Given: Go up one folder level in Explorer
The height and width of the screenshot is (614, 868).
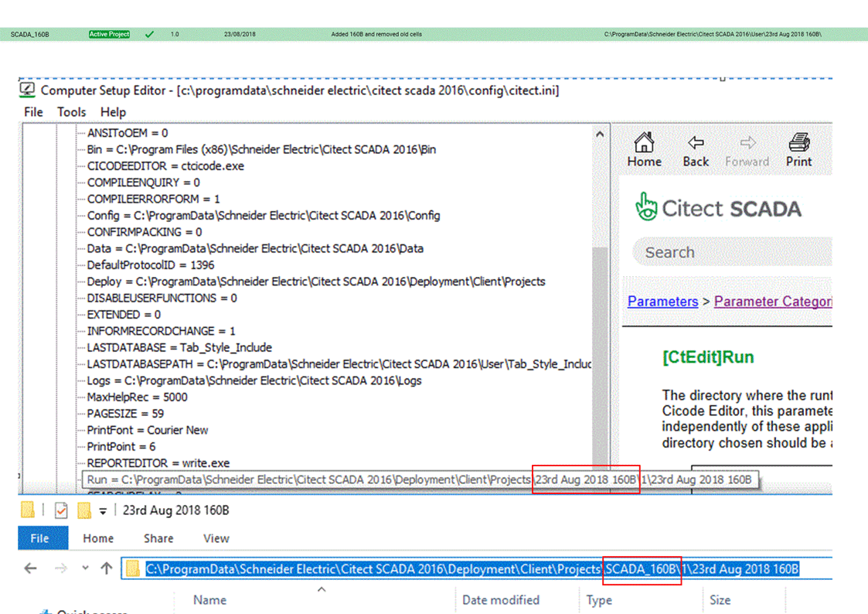Looking at the screenshot, I should (x=107, y=568).
